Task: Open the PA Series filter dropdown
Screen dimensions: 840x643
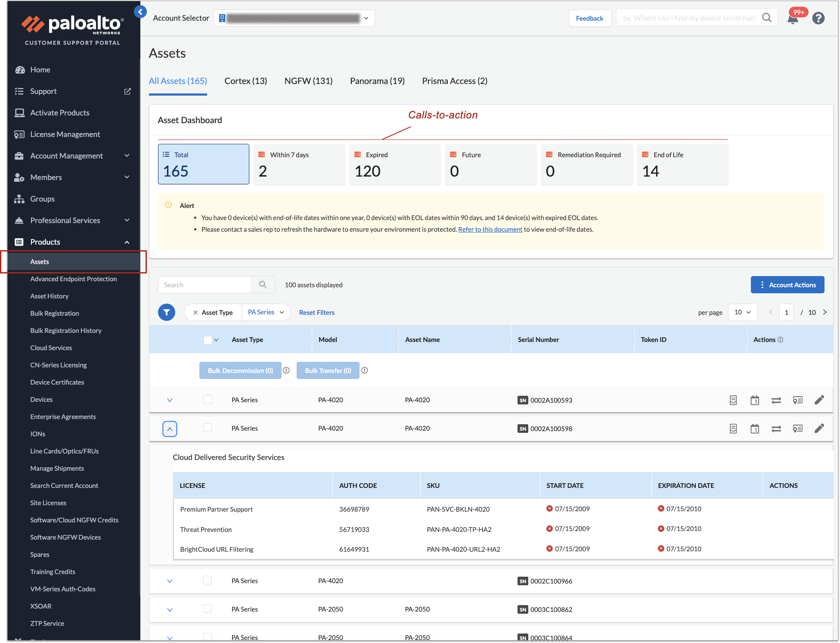Action: click(x=266, y=312)
